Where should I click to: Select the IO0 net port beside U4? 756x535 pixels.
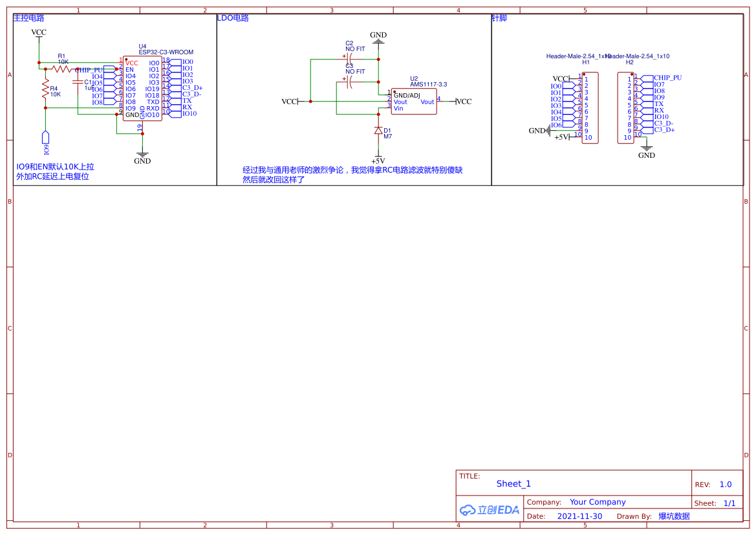point(182,61)
